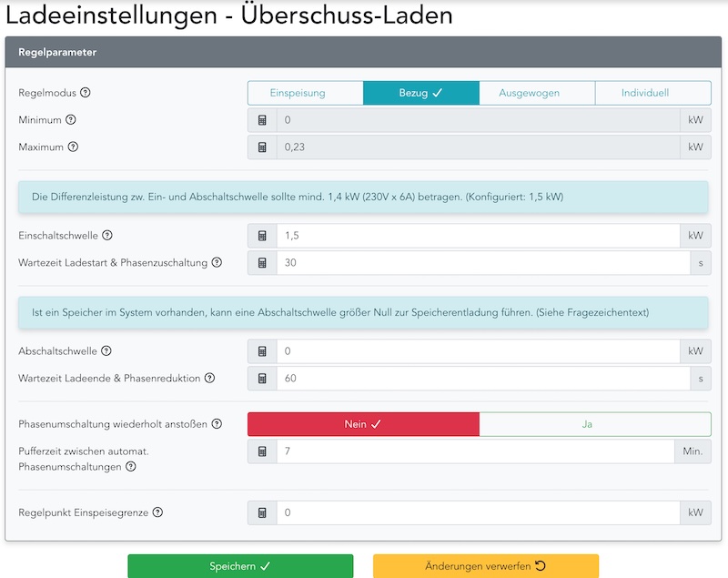Click the Maximum field showing 0,23
The height and width of the screenshot is (578, 728).
tap(479, 147)
